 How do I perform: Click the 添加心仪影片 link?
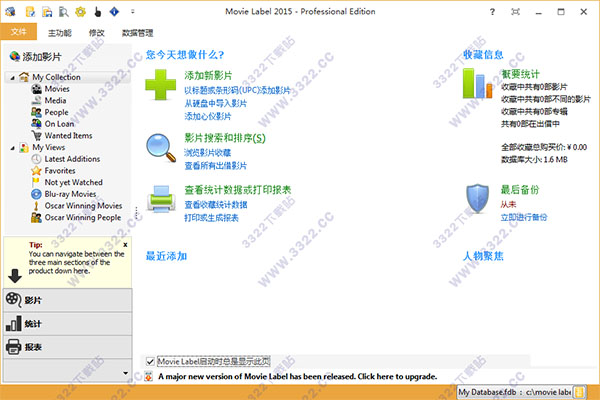208,116
